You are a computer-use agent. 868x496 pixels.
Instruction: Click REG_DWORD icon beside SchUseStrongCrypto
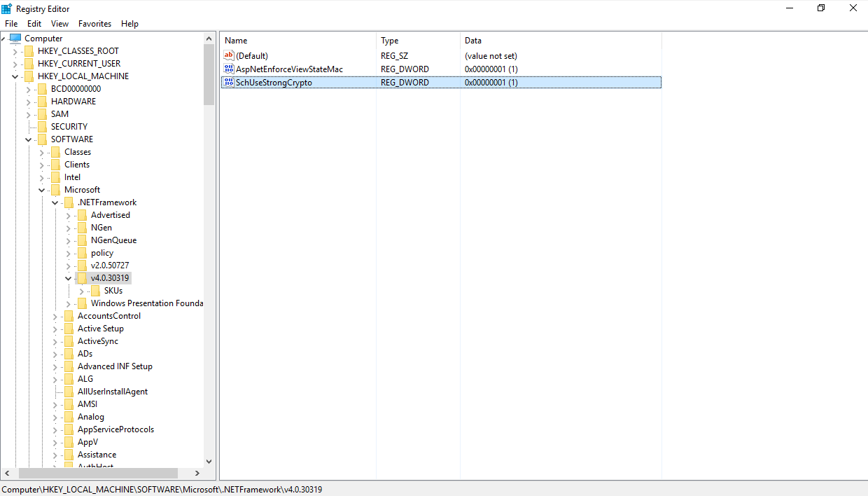click(228, 82)
